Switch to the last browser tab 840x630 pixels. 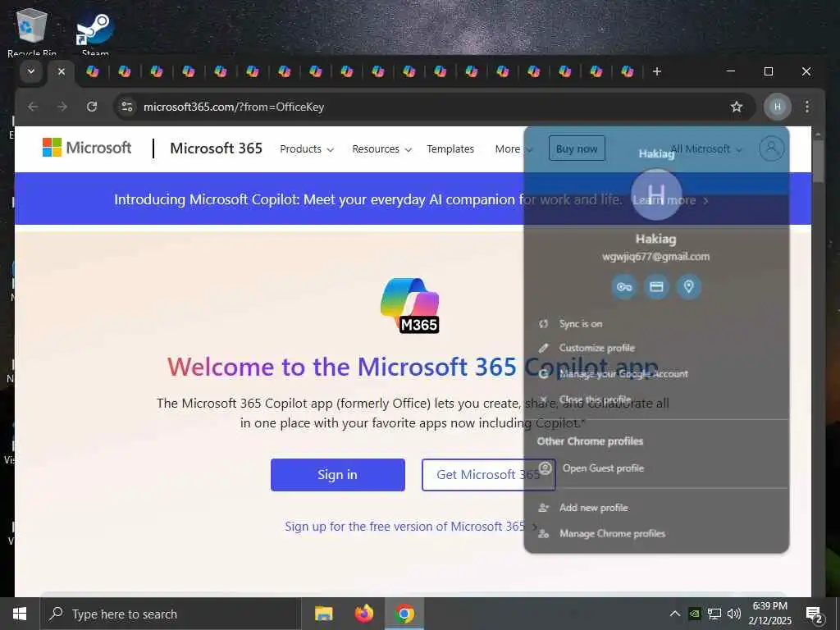(x=628, y=71)
